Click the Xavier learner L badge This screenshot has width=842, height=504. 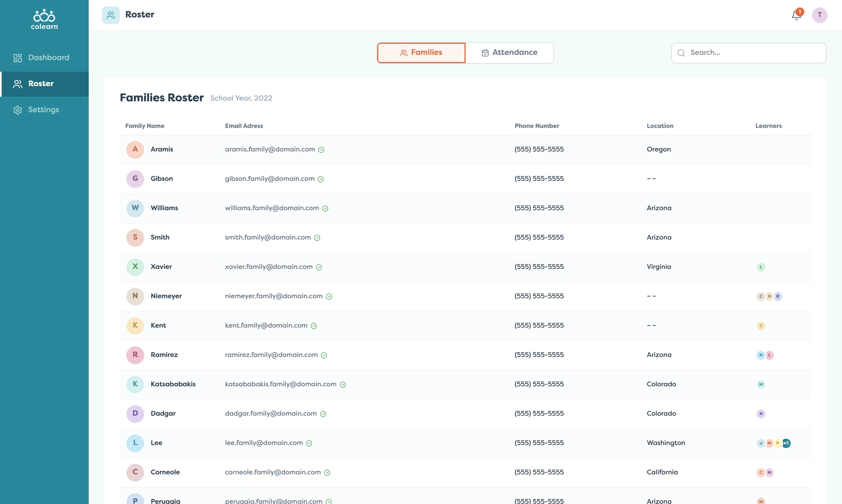(761, 267)
